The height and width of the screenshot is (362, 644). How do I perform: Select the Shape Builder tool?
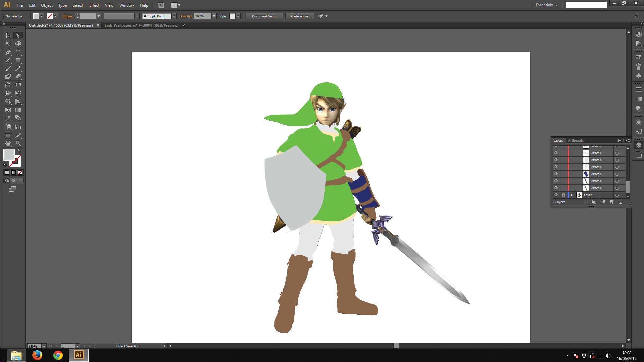(x=8, y=101)
